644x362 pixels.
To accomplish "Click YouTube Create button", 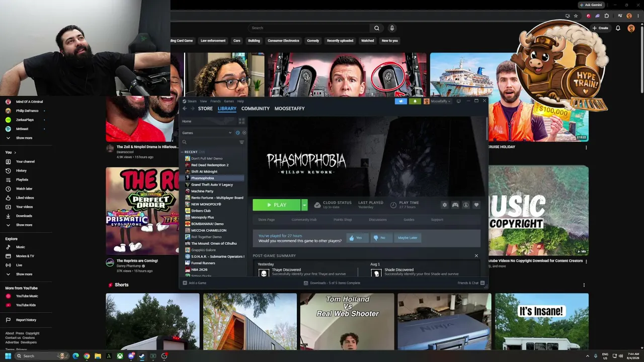I will click(601, 28).
